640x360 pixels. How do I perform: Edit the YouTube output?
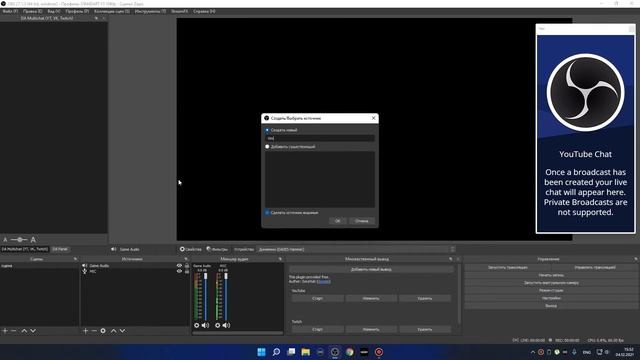click(371, 298)
